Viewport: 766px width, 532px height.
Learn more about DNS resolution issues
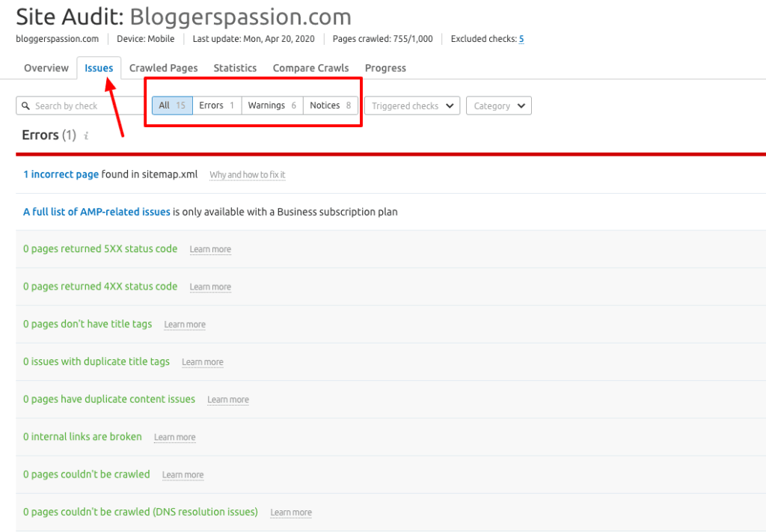coord(291,513)
